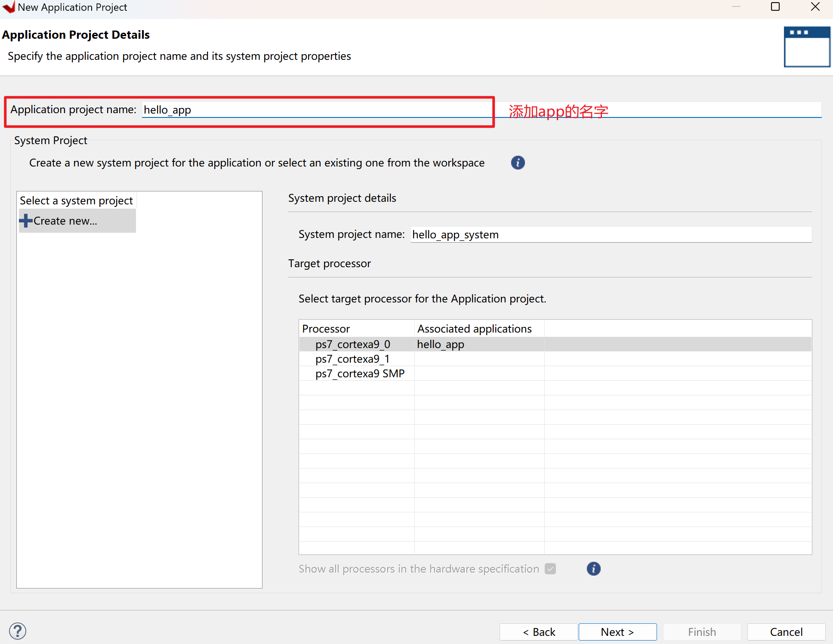The width and height of the screenshot is (833, 644).
Task: Click the hello_app associated application cell
Action: tap(479, 344)
